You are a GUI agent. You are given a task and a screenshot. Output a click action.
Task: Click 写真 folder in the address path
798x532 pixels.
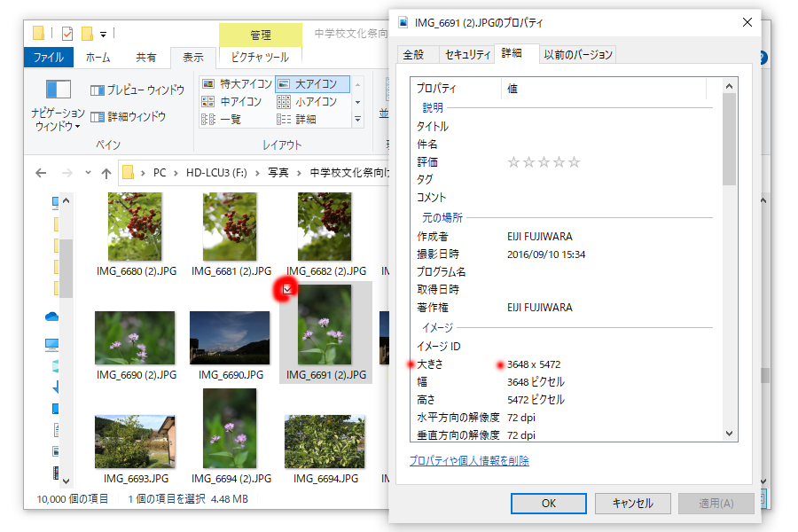tap(278, 173)
